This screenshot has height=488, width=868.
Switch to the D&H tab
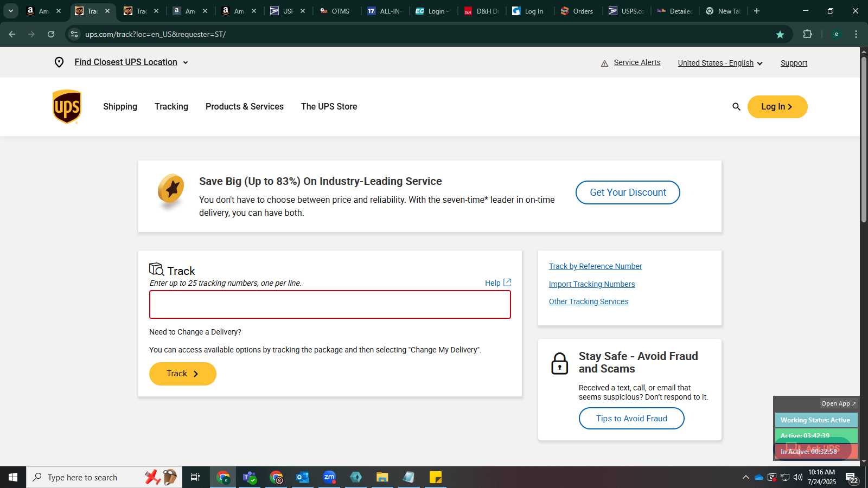point(481,11)
